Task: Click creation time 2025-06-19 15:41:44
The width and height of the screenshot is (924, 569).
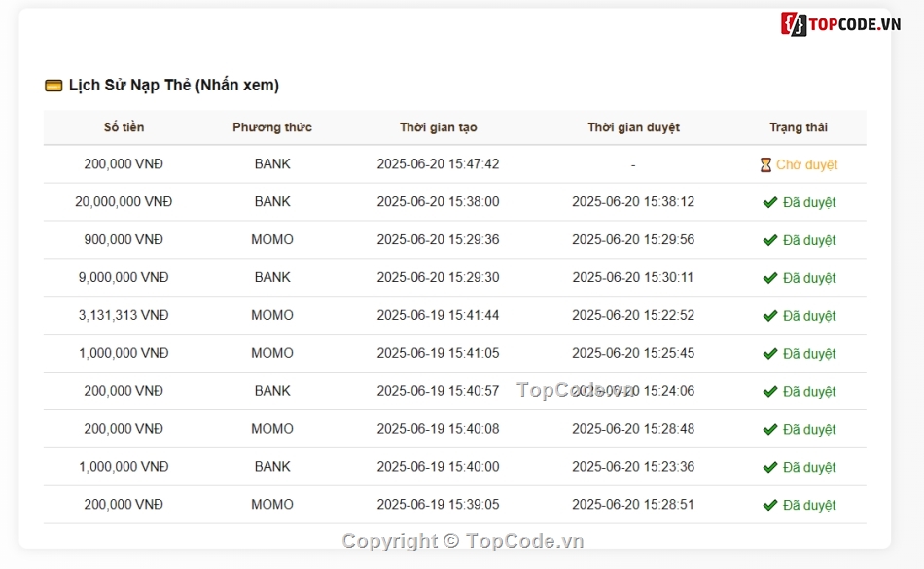Action: click(x=438, y=315)
